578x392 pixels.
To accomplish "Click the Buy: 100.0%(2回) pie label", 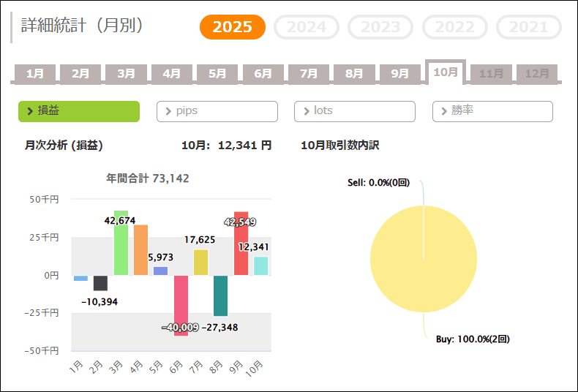I will pyautogui.click(x=473, y=339).
